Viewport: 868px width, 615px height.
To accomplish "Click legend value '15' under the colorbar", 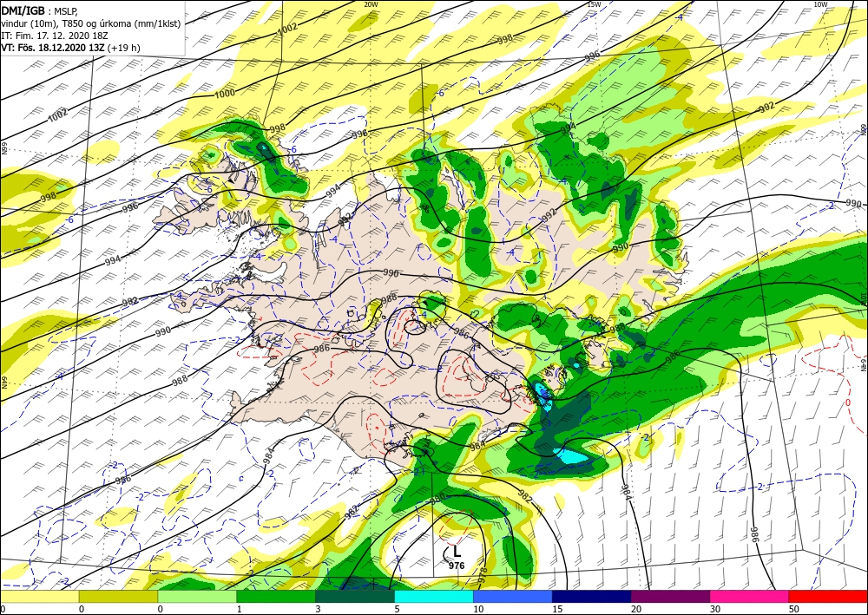I will [557, 609].
